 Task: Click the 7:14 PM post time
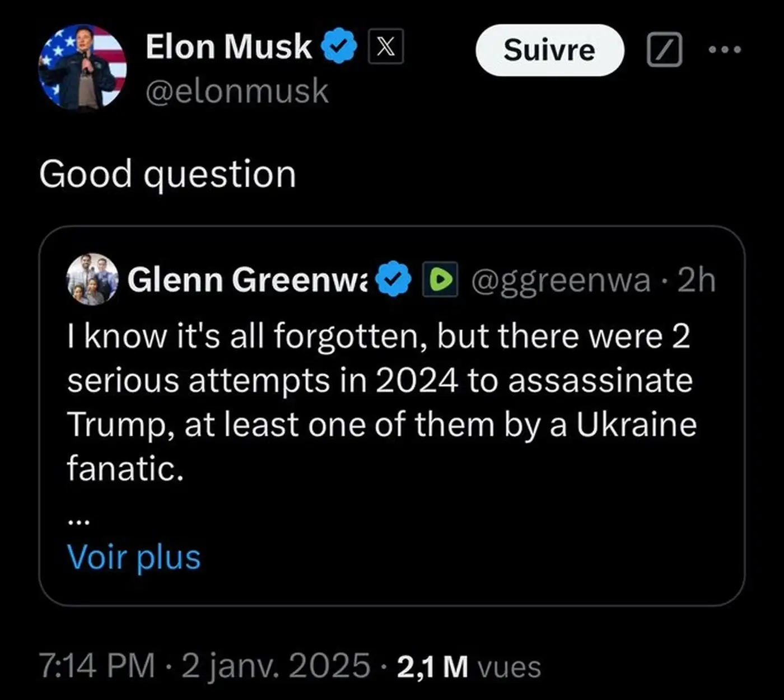(97, 666)
